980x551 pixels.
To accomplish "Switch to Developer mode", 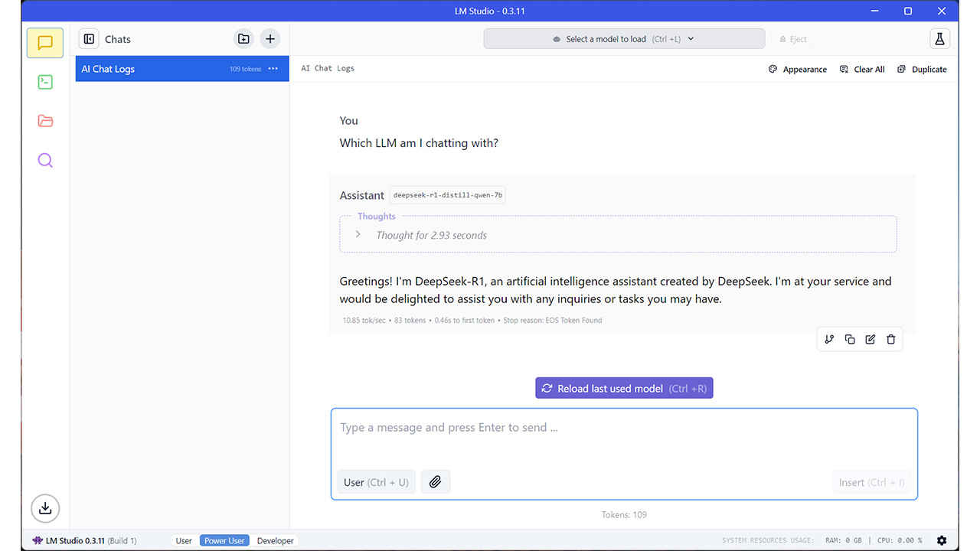I will 275,540.
